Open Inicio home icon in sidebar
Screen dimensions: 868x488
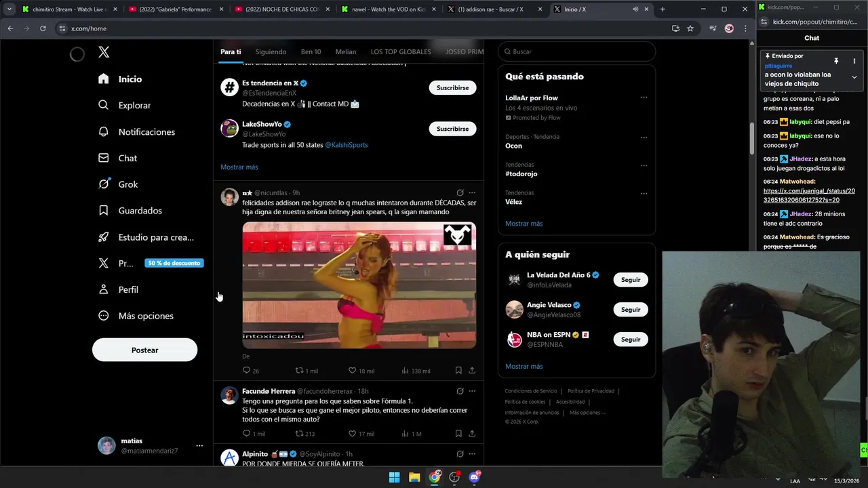click(x=103, y=79)
